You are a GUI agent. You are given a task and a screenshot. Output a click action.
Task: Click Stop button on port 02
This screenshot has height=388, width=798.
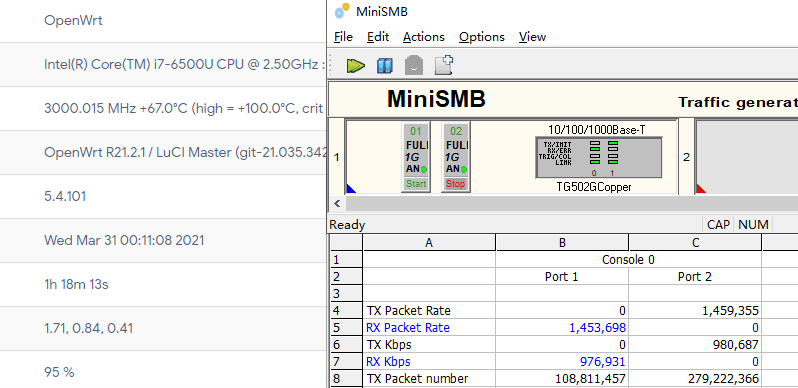pyautogui.click(x=455, y=184)
